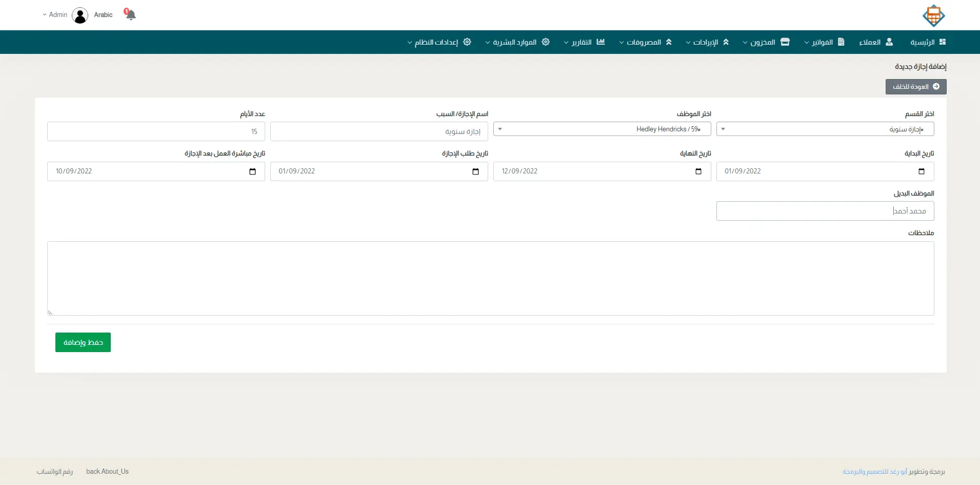This screenshot has height=485, width=980.
Task: Open calendar picker for تاريخ طلب الإجازة
Action: click(475, 171)
